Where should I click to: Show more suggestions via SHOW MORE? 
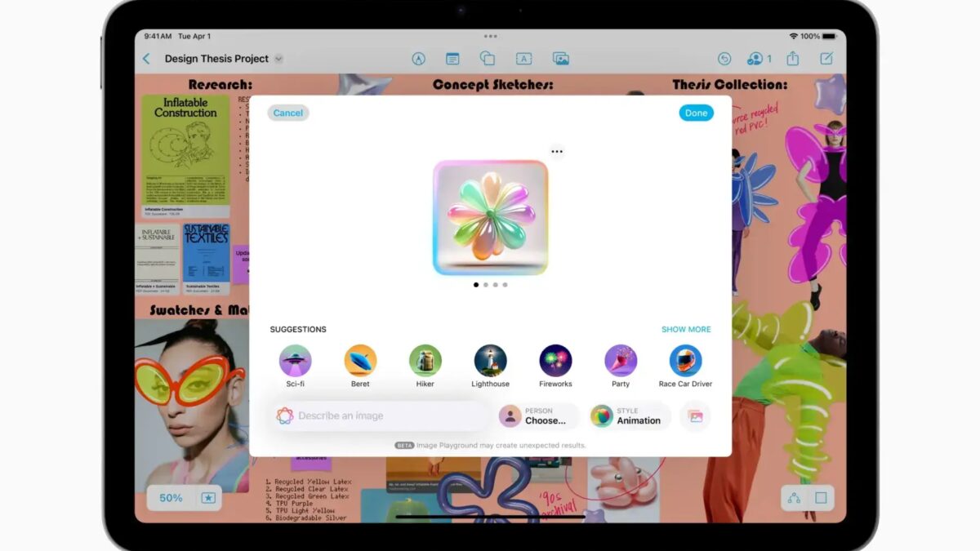click(x=686, y=329)
